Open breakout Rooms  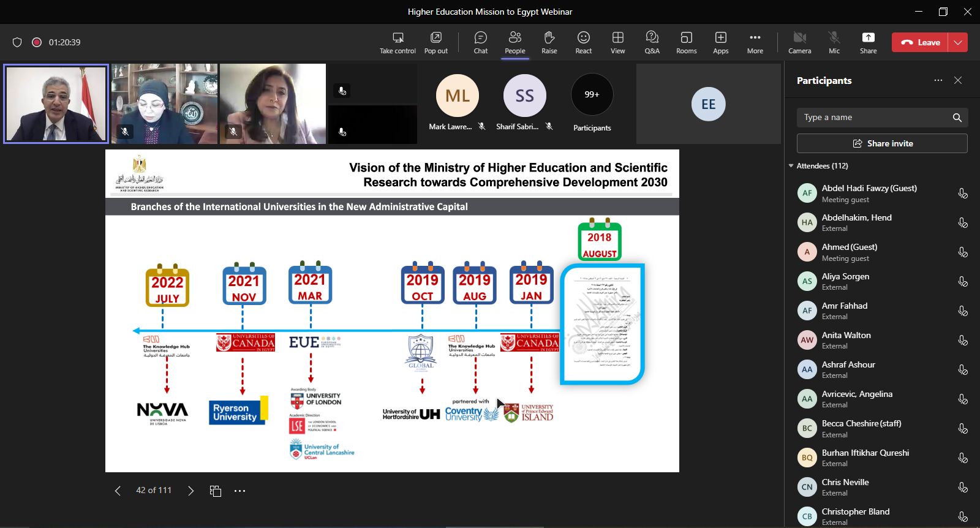click(x=686, y=42)
